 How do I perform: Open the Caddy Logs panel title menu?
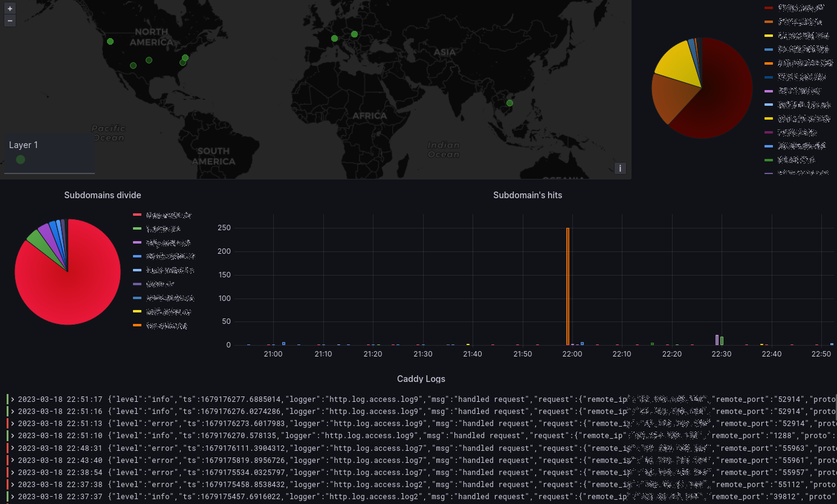[421, 379]
